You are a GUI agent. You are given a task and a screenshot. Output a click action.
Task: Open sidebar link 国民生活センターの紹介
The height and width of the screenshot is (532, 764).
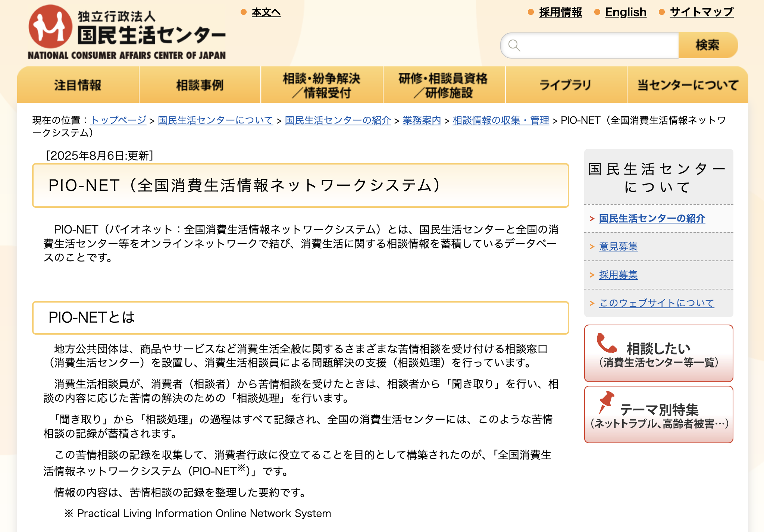pos(652,219)
